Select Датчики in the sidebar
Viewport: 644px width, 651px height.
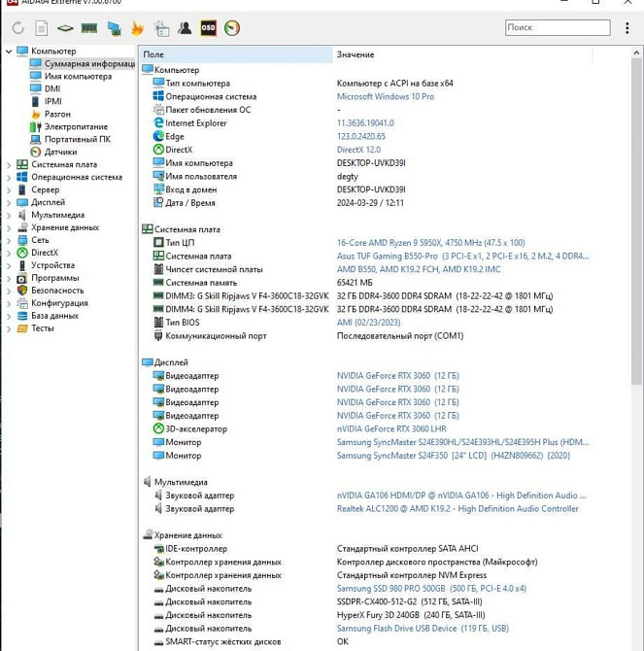tap(60, 153)
